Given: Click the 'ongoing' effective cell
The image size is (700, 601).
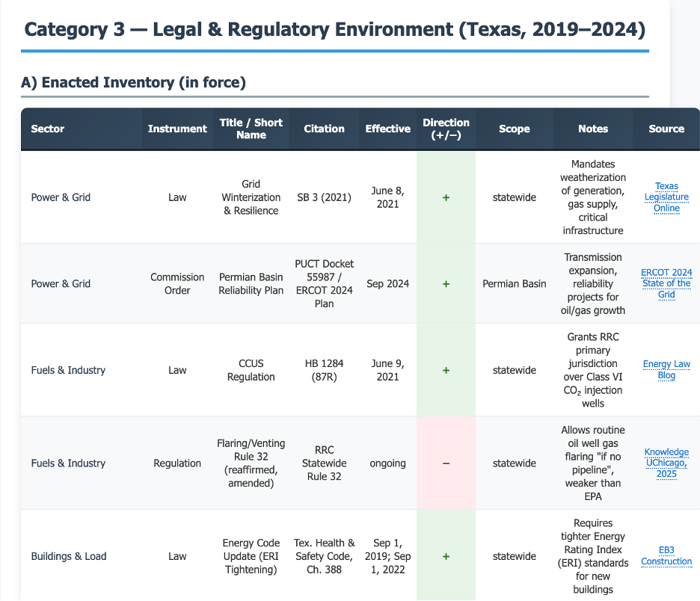Looking at the screenshot, I should click(x=387, y=463).
